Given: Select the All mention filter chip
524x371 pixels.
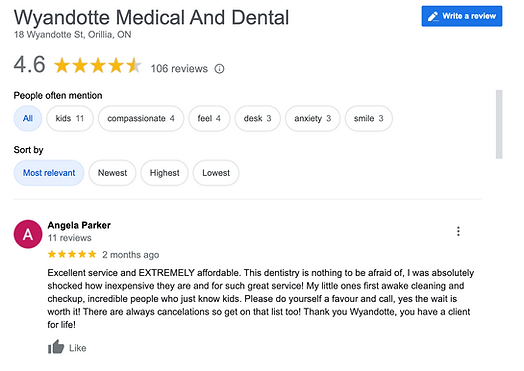Looking at the screenshot, I should point(28,118).
